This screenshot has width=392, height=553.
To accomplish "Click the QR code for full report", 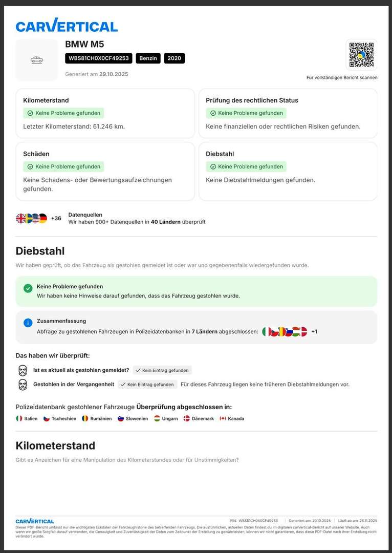I will point(361,55).
